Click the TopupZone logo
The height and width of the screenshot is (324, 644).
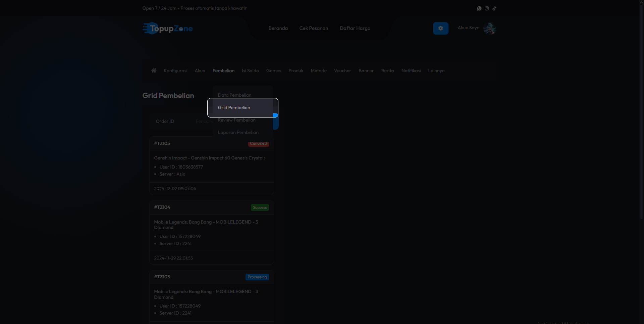(x=168, y=29)
